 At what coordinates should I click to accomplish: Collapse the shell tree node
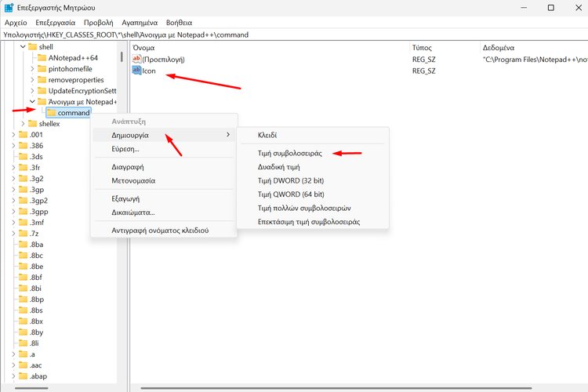[x=23, y=47]
